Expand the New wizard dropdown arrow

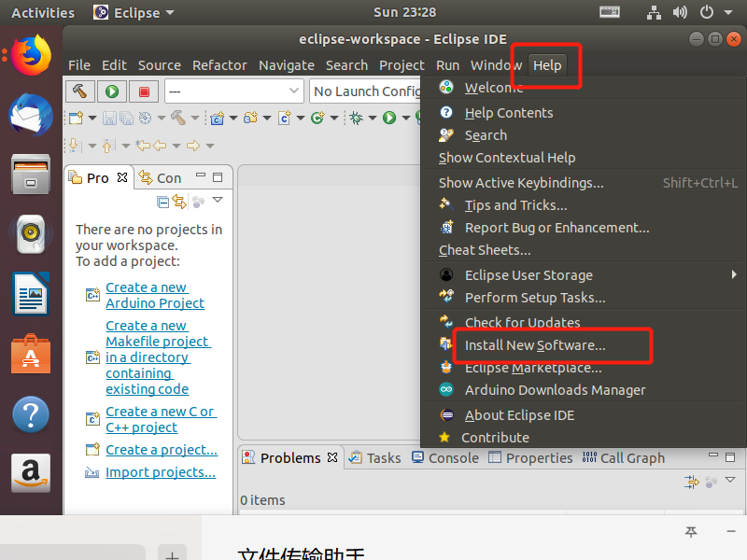point(92,118)
